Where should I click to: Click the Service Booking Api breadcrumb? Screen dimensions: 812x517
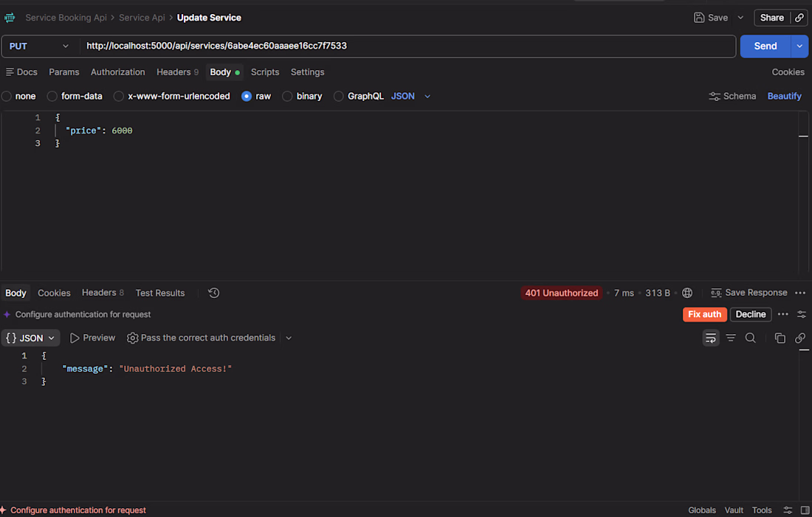coord(66,18)
